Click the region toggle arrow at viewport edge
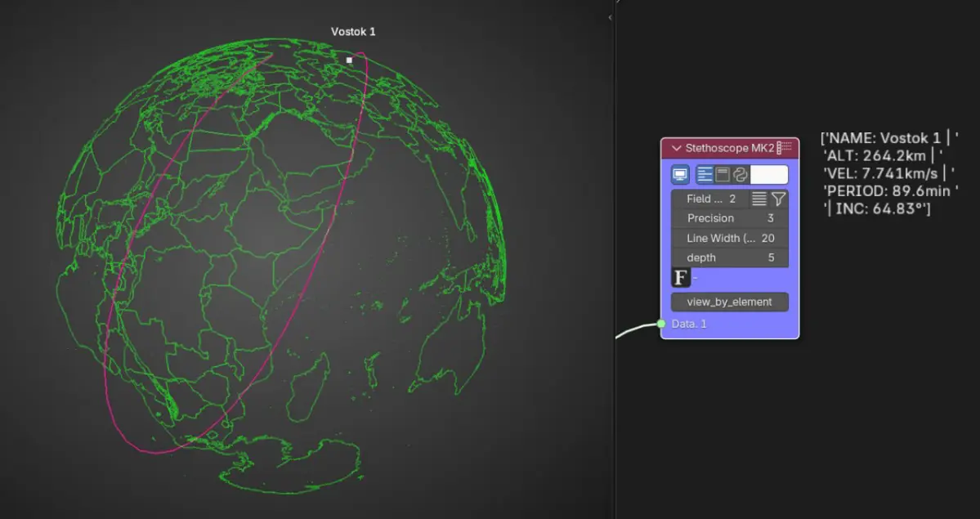Image resolution: width=980 pixels, height=519 pixels. click(610, 17)
